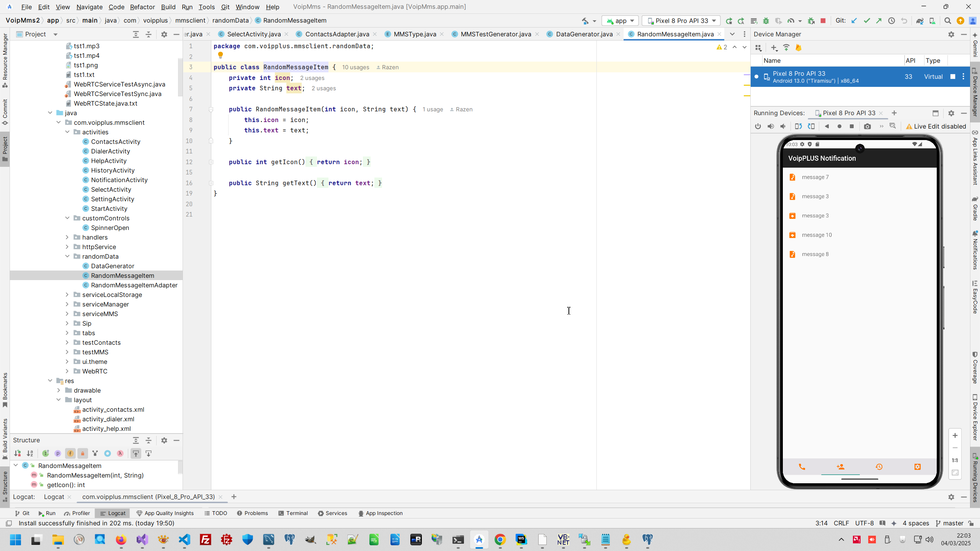This screenshot has width=980, height=551.
Task: Stop the running app
Action: click(x=823, y=21)
